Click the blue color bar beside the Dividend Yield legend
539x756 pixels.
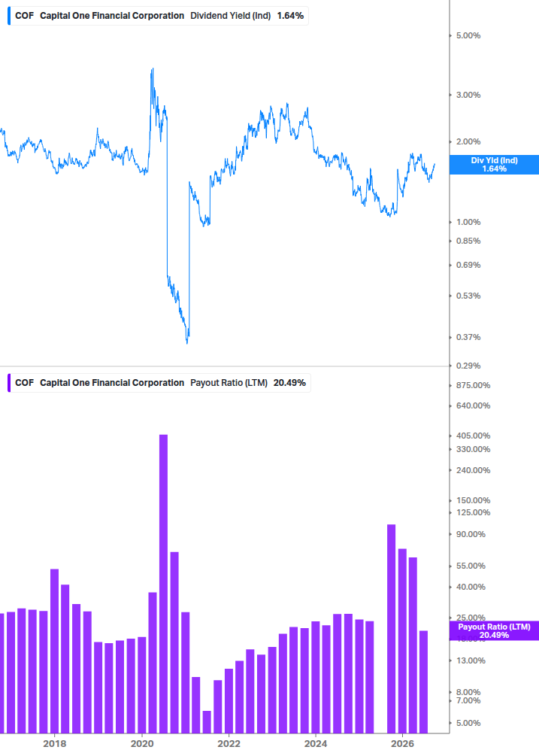click(9, 16)
